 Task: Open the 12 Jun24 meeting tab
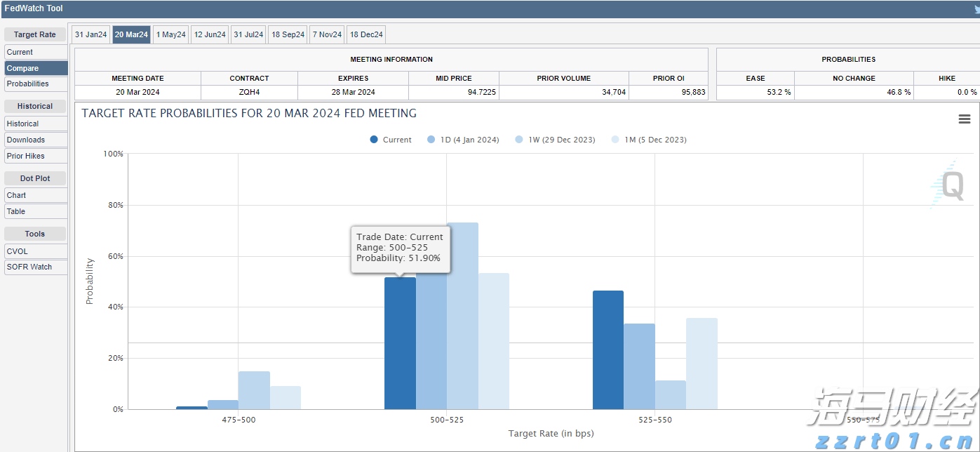pyautogui.click(x=210, y=34)
